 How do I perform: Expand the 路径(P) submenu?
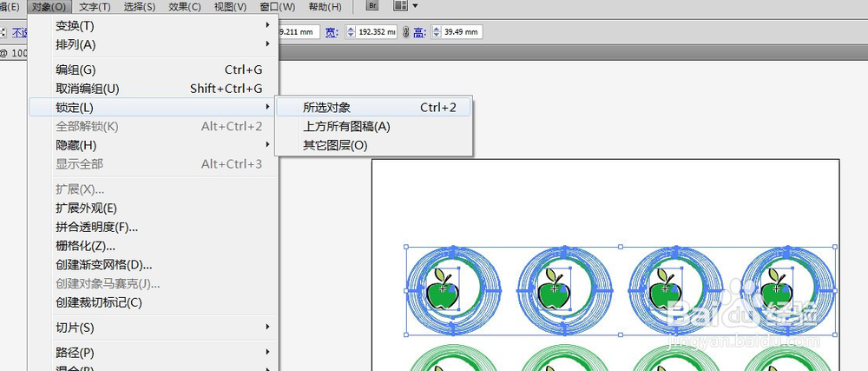pyautogui.click(x=154, y=353)
